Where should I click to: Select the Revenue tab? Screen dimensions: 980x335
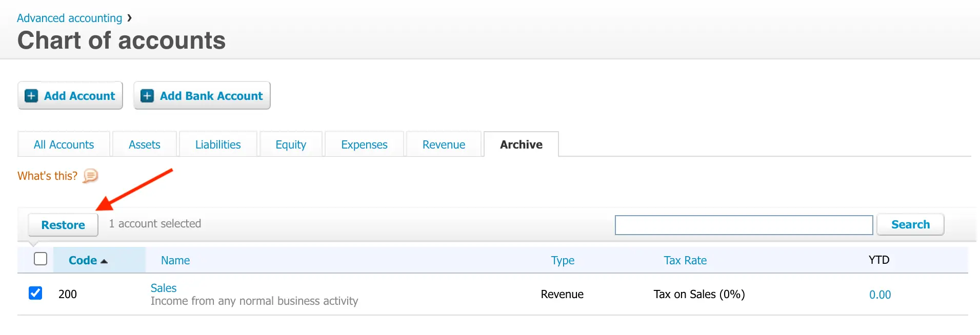(x=444, y=144)
